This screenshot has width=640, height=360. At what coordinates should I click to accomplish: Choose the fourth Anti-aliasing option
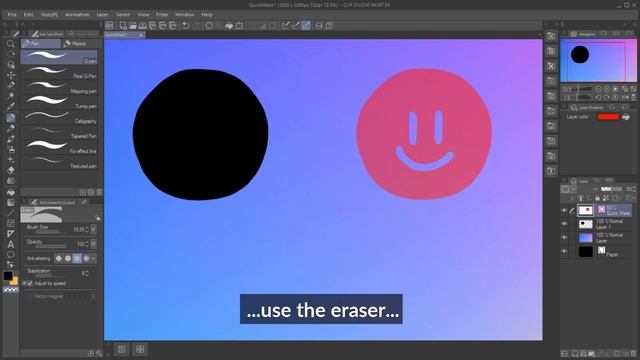[x=86, y=258]
